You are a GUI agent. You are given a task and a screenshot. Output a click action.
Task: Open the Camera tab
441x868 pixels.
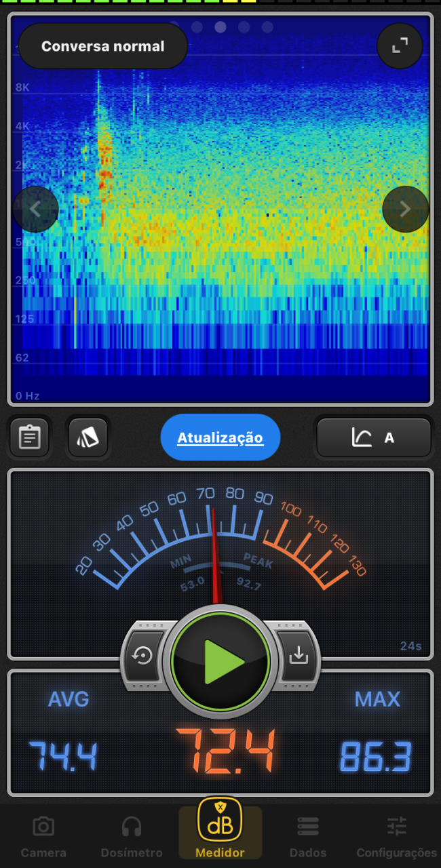click(43, 835)
